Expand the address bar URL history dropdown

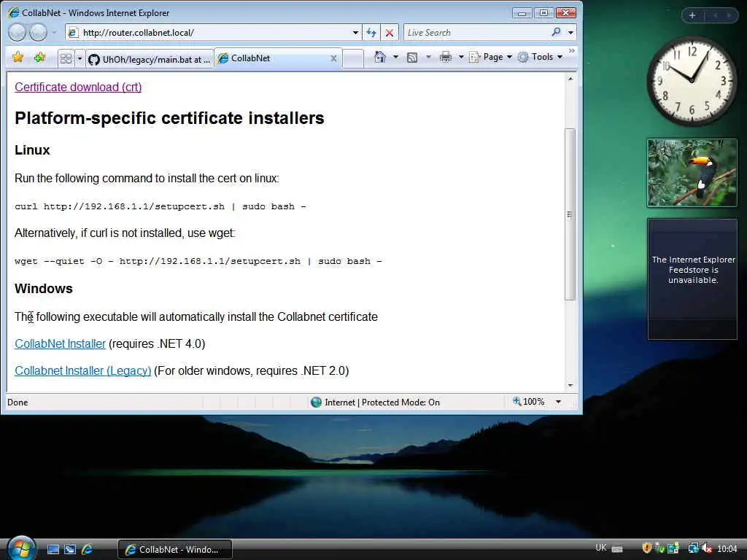click(355, 32)
